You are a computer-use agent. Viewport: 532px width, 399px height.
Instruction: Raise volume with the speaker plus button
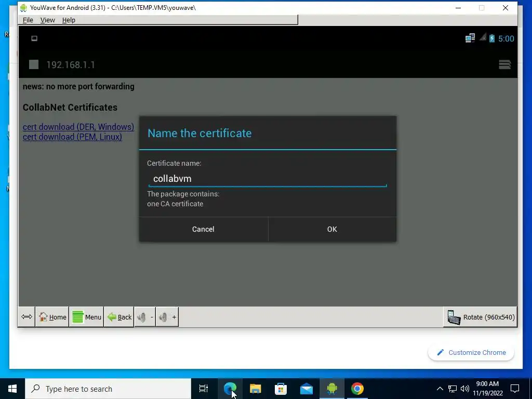167,317
